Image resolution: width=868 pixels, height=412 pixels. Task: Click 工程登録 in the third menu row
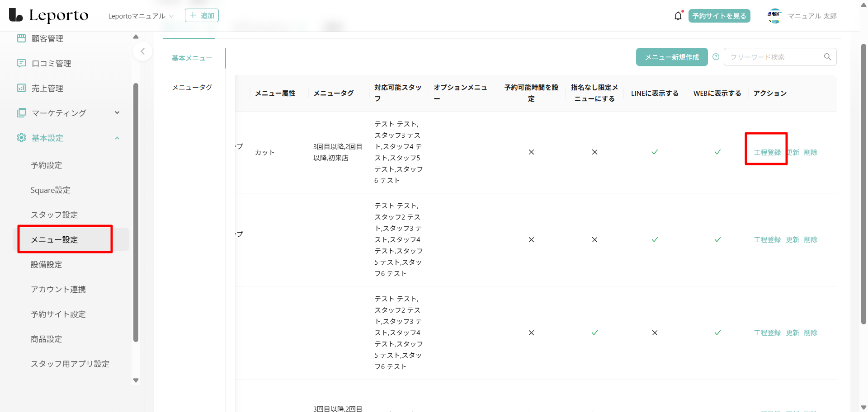[x=767, y=332]
